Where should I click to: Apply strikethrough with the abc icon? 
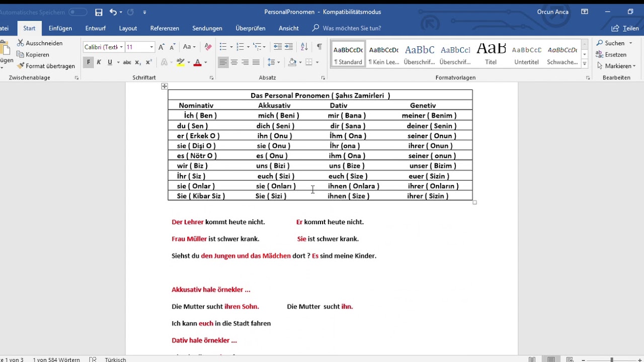pos(127,62)
